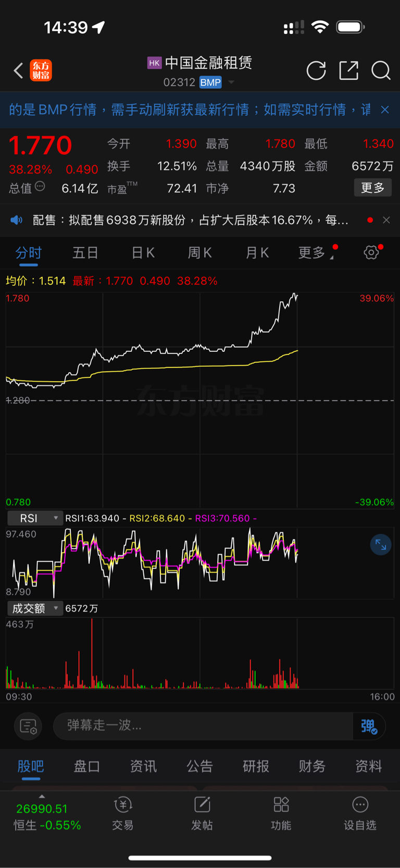The width and height of the screenshot is (400, 868).
Task: Tap the RSI1:63.940 reading
Action: pyautogui.click(x=92, y=518)
